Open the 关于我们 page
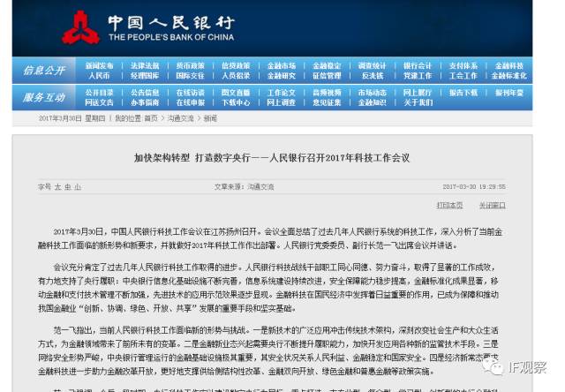This screenshot has width=565, height=392. pos(418,102)
